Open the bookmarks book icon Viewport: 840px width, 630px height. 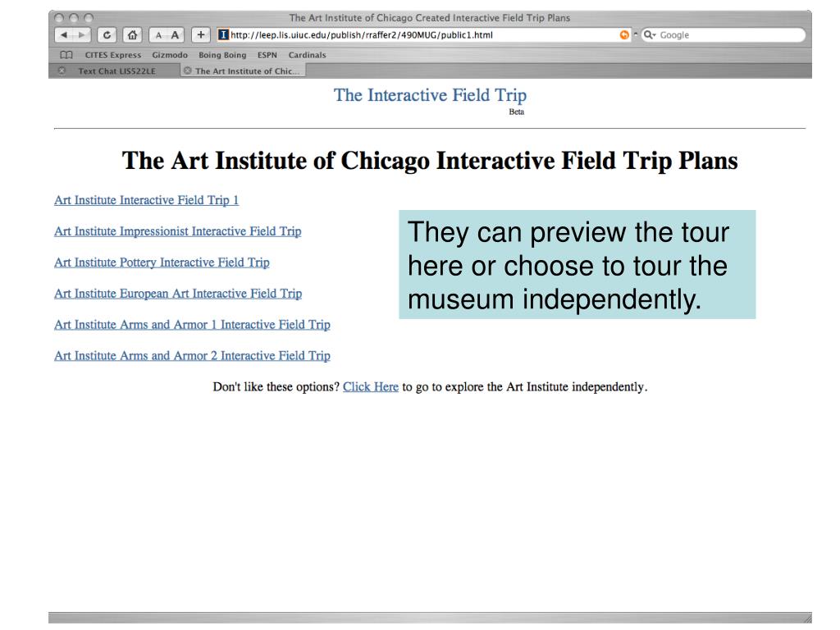(x=66, y=55)
